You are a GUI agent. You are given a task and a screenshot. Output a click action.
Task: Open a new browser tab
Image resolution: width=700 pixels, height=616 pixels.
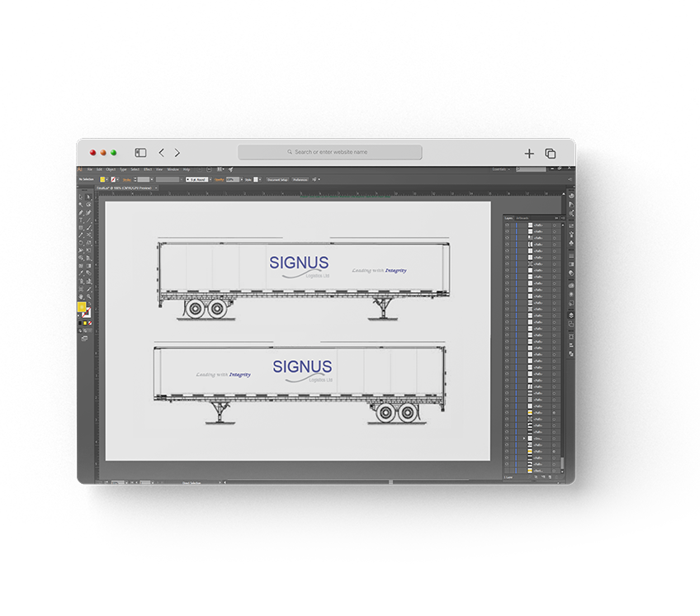(x=529, y=154)
